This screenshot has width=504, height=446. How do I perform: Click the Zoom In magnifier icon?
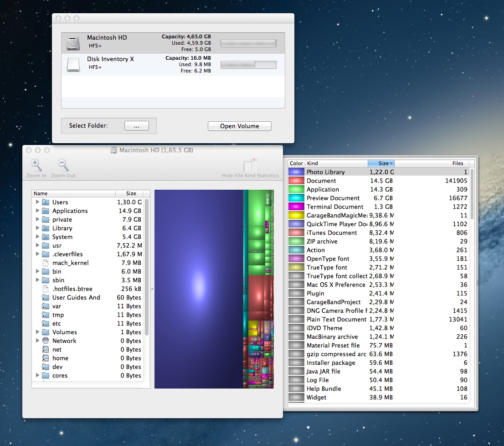coord(36,165)
